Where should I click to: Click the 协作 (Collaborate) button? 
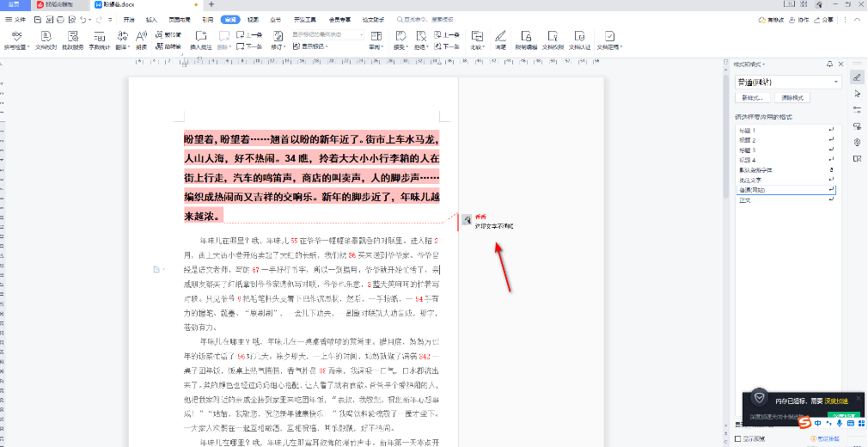pyautogui.click(x=799, y=20)
